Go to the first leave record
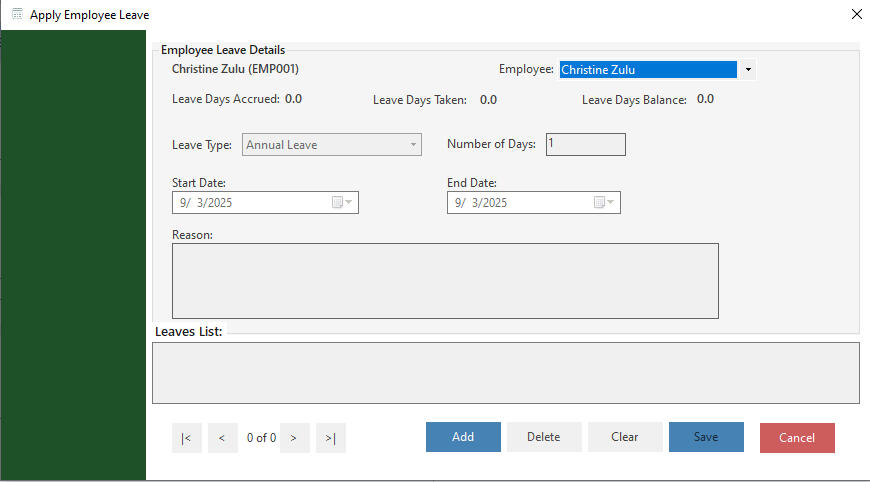This screenshot has height=482, width=870. point(187,438)
